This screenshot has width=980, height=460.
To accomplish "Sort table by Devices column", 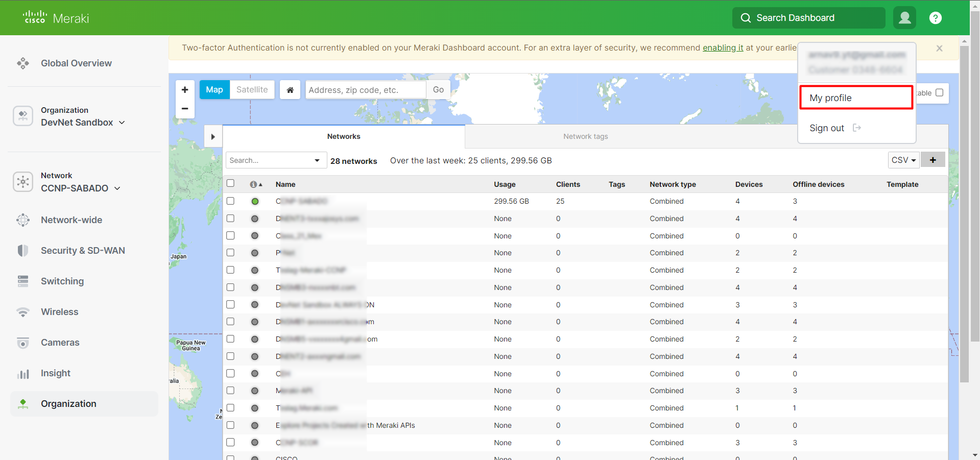I will click(749, 184).
